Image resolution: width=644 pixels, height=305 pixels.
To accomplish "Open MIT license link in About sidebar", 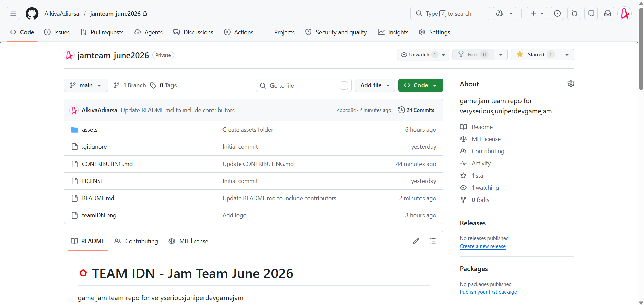I will pos(486,139).
